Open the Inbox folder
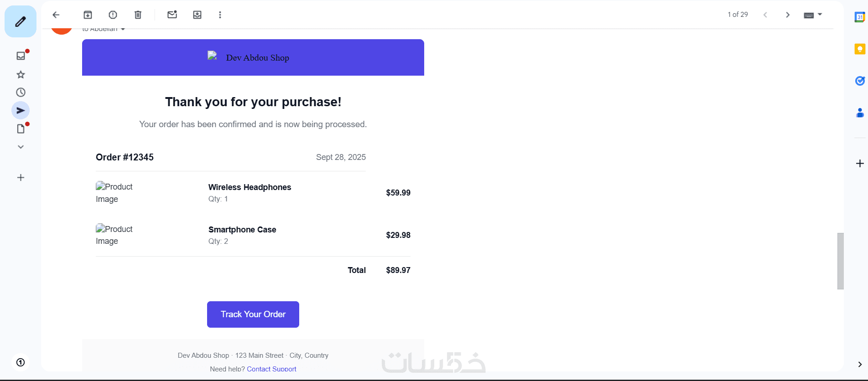The width and height of the screenshot is (868, 381). pos(21,56)
